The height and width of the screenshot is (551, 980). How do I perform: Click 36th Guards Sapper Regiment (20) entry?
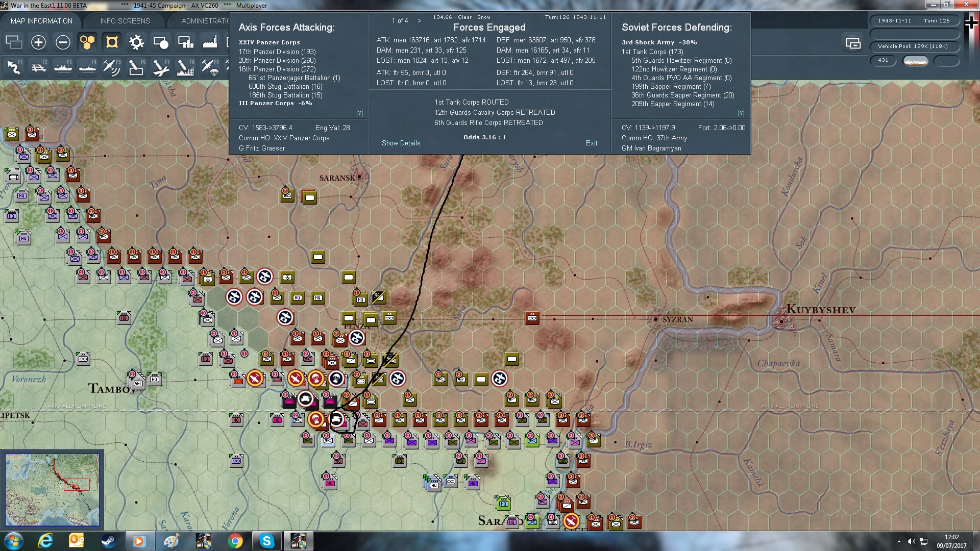coord(683,95)
